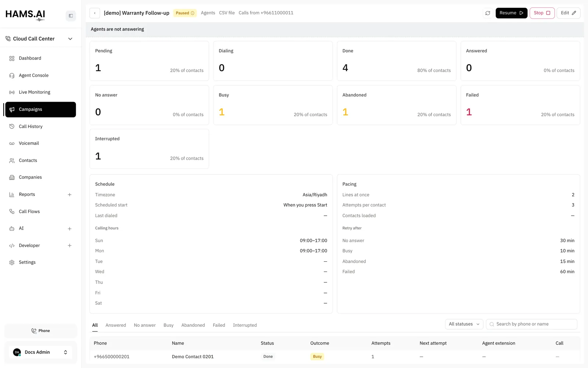Open Companies section

40,177
